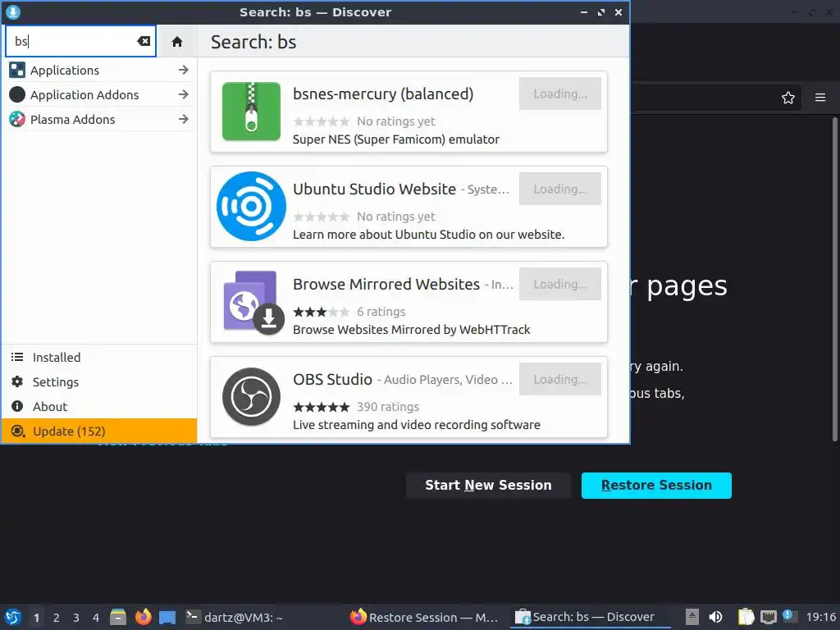Open the About section
The height and width of the screenshot is (630, 840).
click(x=99, y=407)
